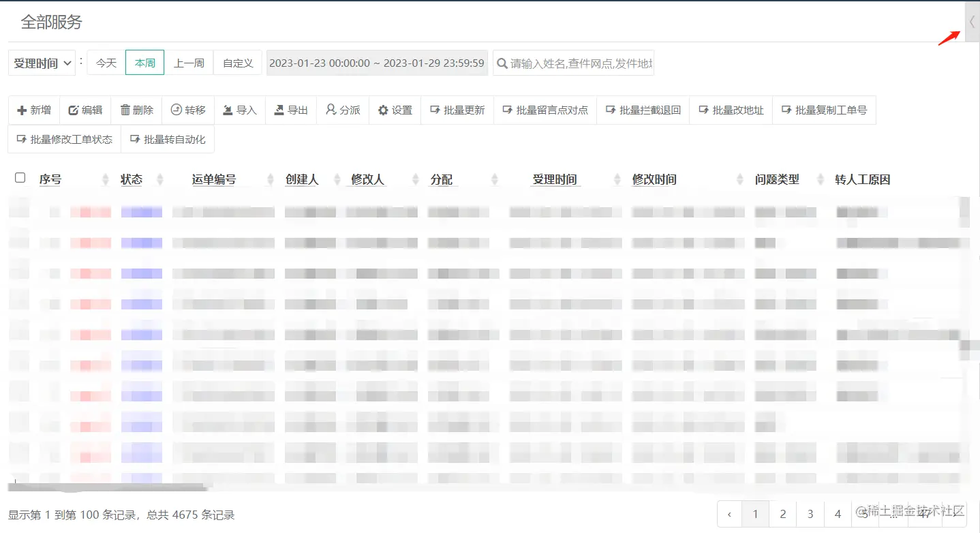Focus the name/网点 search box
The width and height of the screenshot is (980, 533).
point(573,63)
